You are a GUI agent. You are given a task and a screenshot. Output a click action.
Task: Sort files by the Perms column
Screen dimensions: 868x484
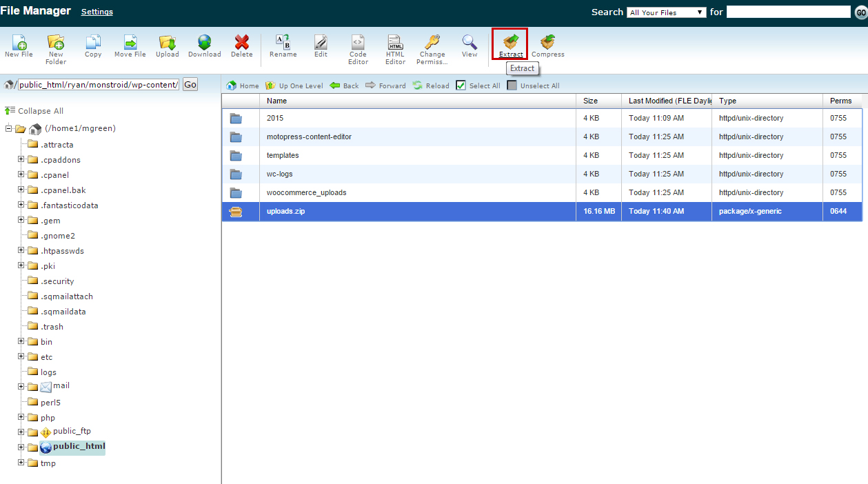click(842, 101)
